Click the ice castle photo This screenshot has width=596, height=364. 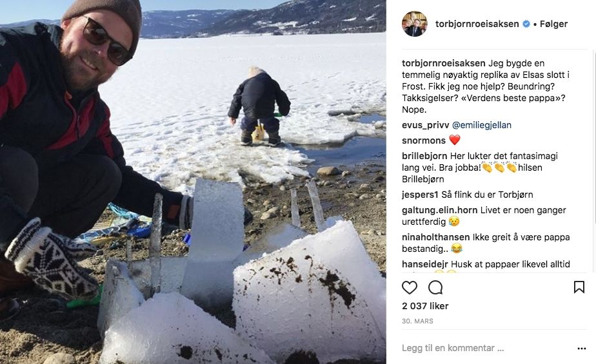tap(193, 182)
